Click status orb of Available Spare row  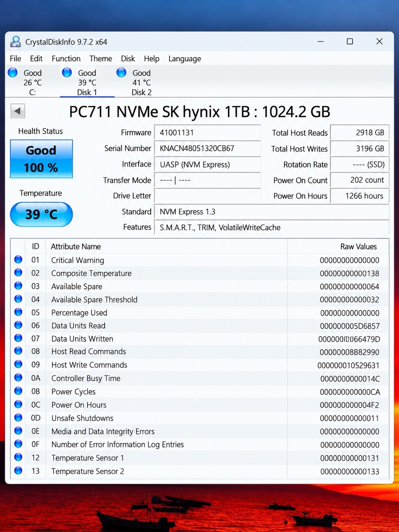[18, 286]
